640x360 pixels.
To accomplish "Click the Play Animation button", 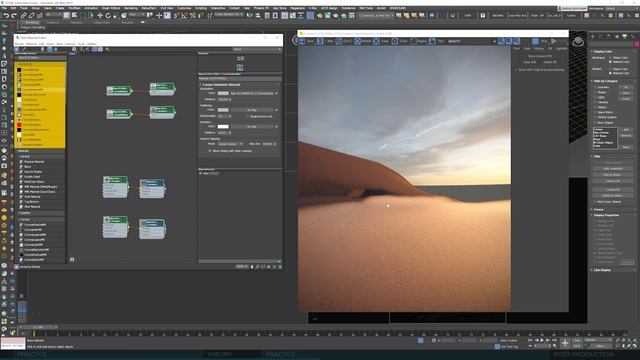I will (542, 340).
